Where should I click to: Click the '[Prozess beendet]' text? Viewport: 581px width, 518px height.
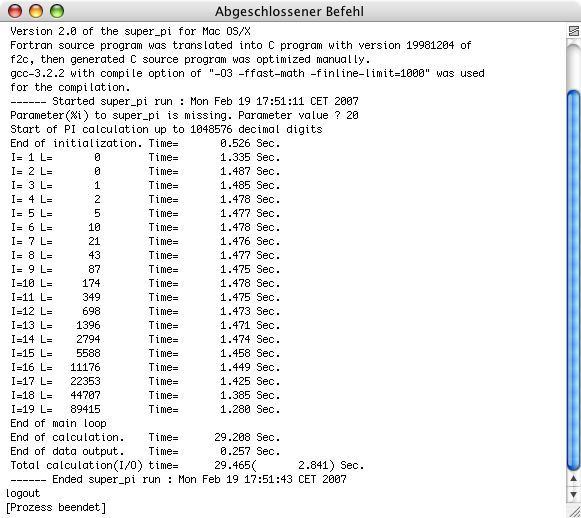click(56, 507)
